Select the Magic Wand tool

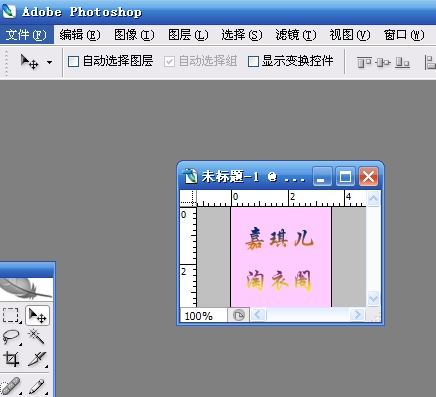[37, 336]
